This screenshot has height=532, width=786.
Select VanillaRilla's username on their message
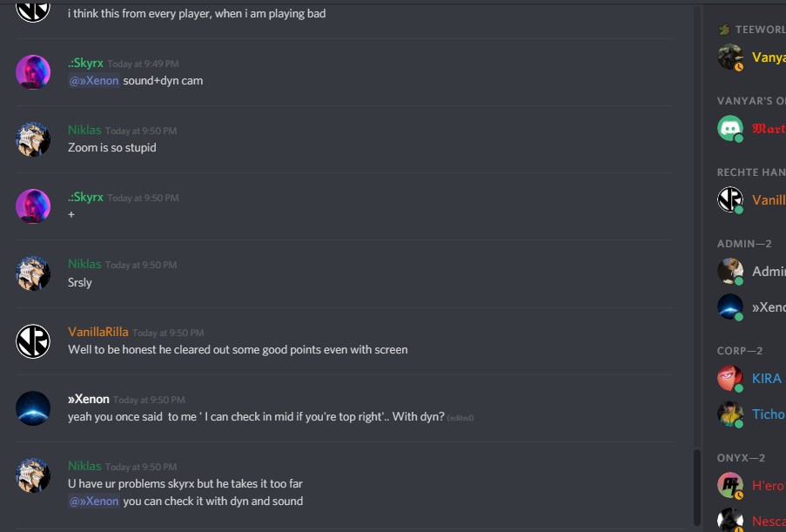(x=97, y=332)
